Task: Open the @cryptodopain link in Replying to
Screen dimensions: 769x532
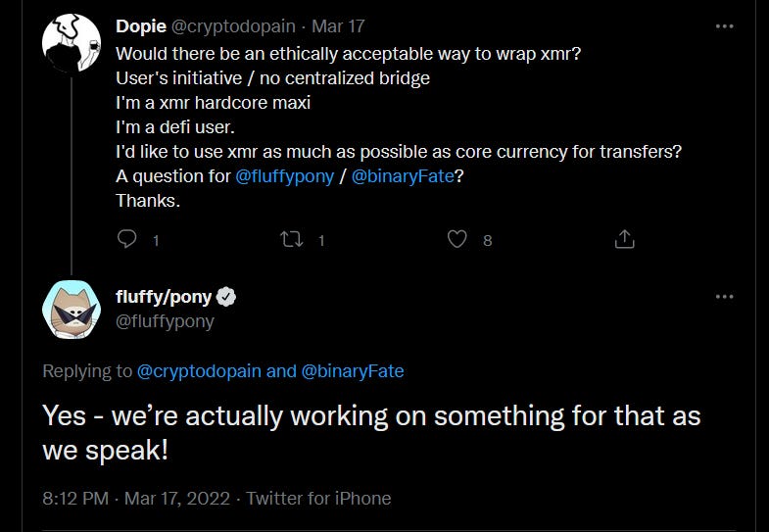Action: click(x=199, y=371)
